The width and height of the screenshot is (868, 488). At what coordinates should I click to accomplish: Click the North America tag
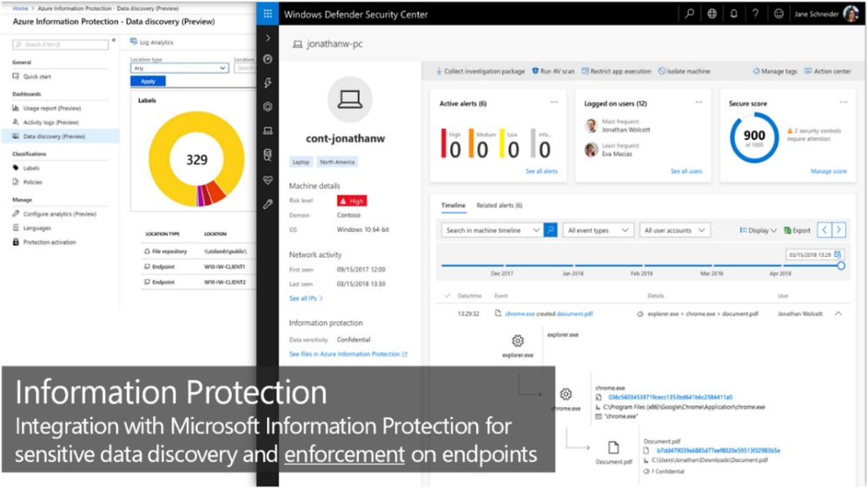coord(337,162)
